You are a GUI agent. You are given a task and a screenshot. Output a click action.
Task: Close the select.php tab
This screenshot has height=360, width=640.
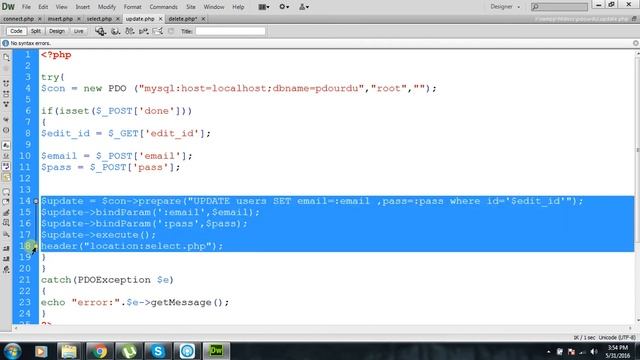(x=118, y=19)
